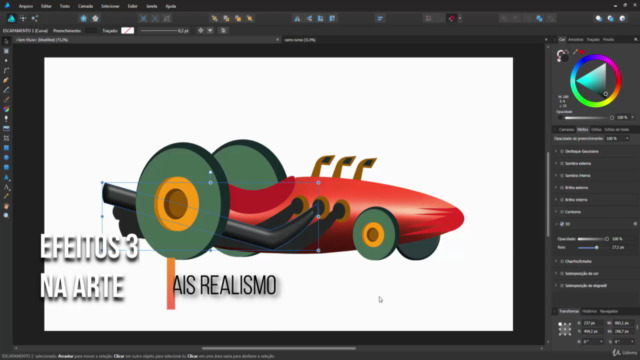Image resolution: width=640 pixels, height=360 pixels.
Task: Enable the Contorno effect checkbox
Action: point(562,212)
